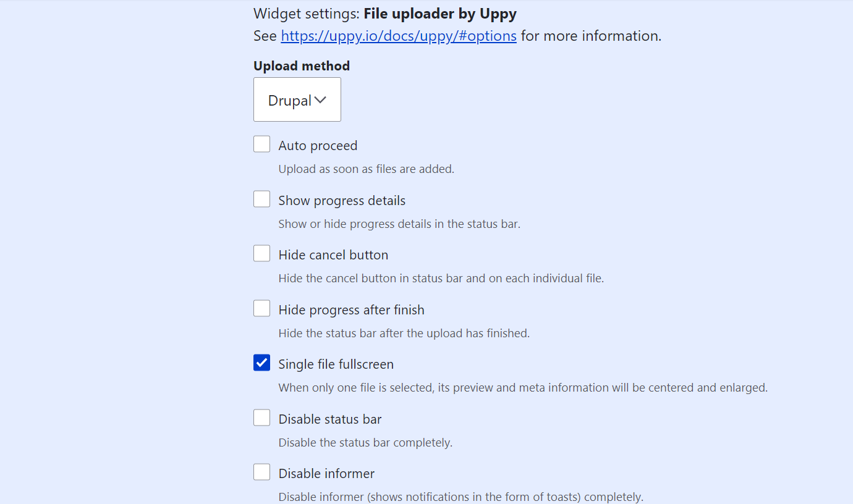Screen dimensions: 853x504
Task: Click the Single file fullscreen label
Action: click(x=336, y=364)
